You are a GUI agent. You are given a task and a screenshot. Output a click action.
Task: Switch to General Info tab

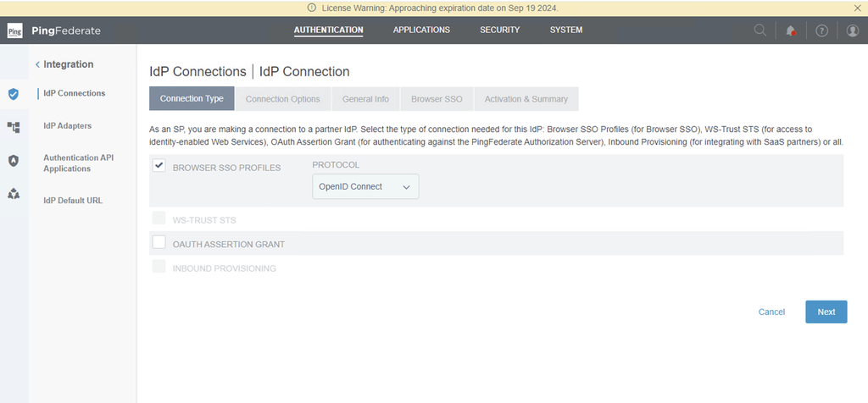pyautogui.click(x=365, y=99)
